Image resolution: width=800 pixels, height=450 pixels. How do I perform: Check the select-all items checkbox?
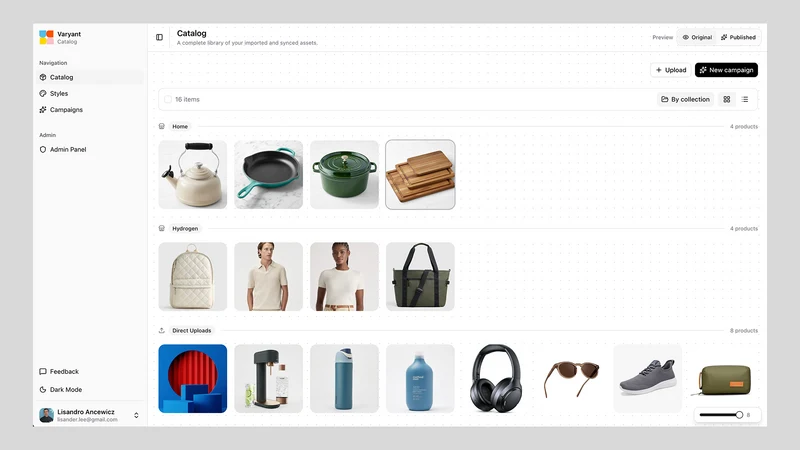coord(168,99)
